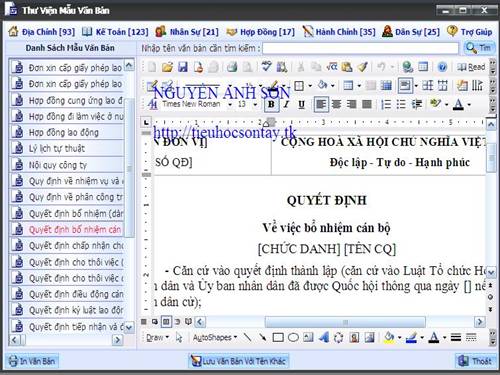The image size is (500, 375).
Task: Open the Kế Toán [123] category
Action: [115, 32]
